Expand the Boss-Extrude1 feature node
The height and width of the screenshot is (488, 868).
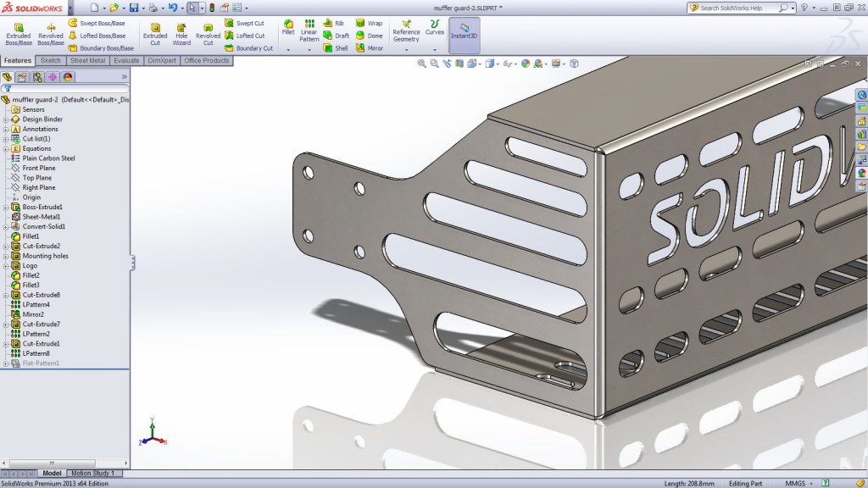[6, 208]
